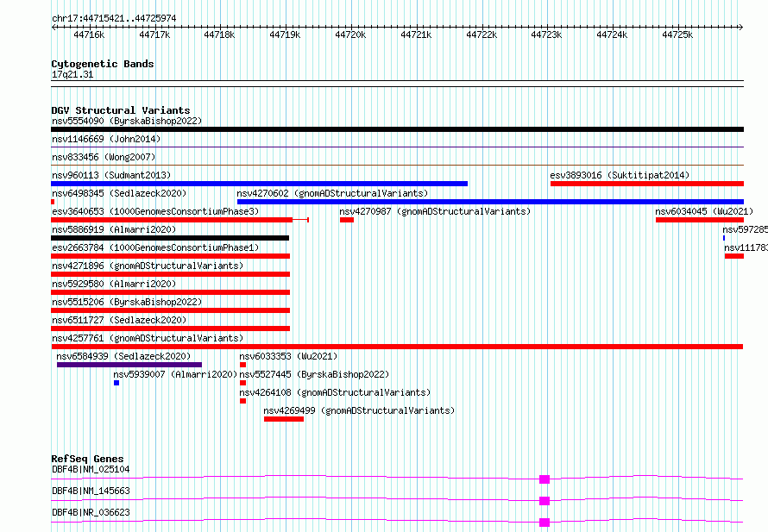The image size is (768, 532).
Task: Click the nsv833456 (Wong2007) label
Action: (104, 157)
